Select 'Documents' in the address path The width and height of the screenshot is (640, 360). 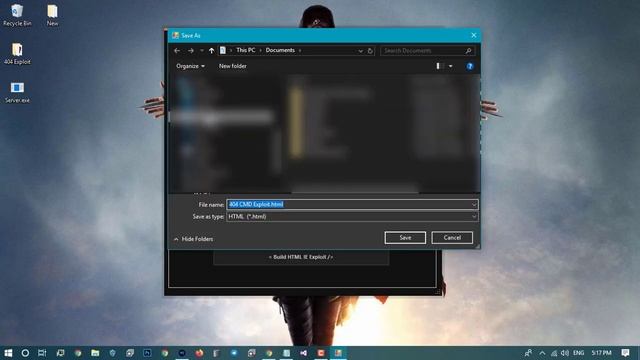pos(280,50)
